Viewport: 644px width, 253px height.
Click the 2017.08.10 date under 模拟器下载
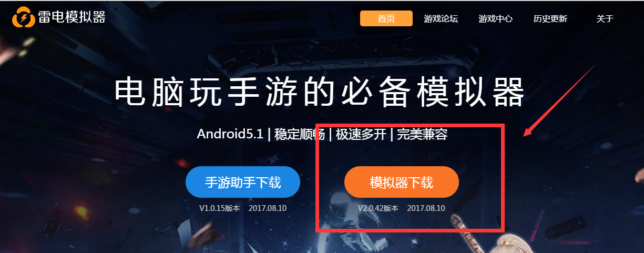tap(426, 208)
